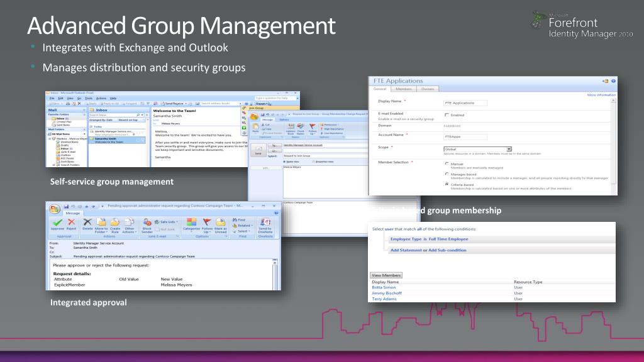Switch to the General tab
The width and height of the screenshot is (644, 362).
coord(379,89)
